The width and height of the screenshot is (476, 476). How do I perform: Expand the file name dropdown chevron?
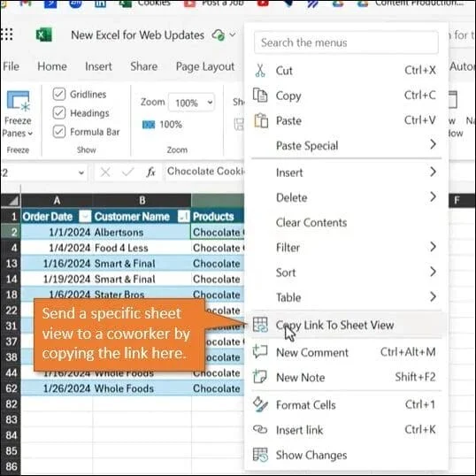coord(233,35)
